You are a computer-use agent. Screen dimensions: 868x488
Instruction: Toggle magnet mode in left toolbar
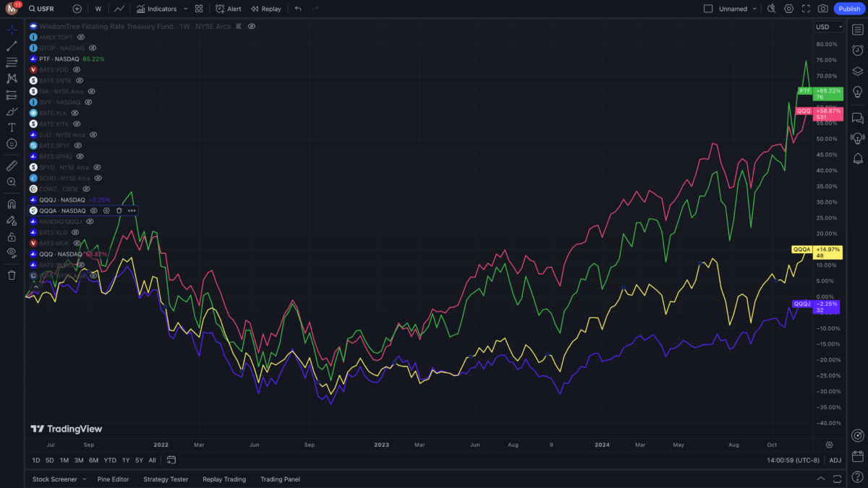(x=12, y=204)
